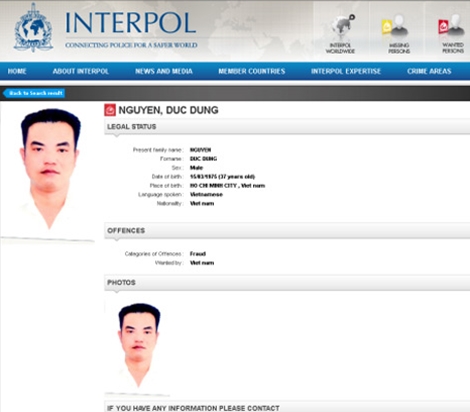Go to the HOME menu item
This screenshot has height=412, width=470.
[17, 71]
